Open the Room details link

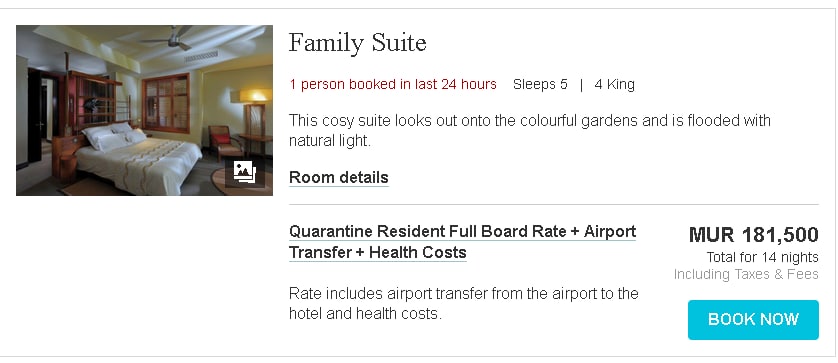click(338, 177)
